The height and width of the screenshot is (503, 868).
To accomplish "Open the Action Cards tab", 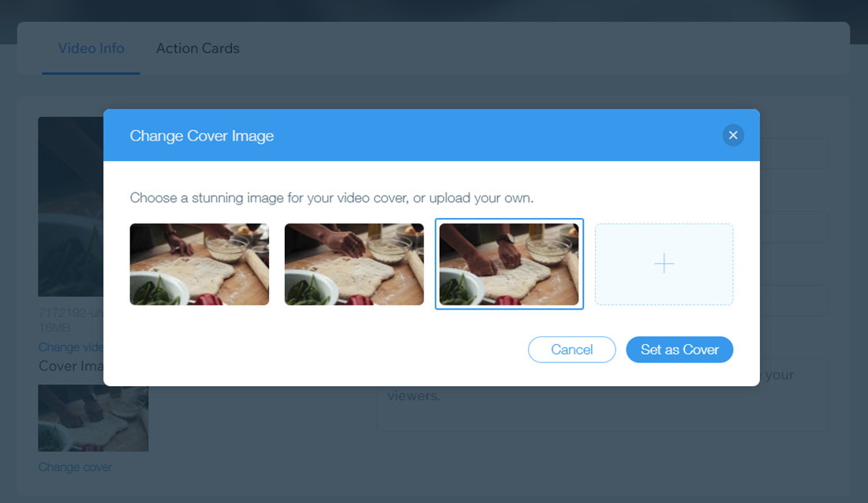I will [x=197, y=48].
